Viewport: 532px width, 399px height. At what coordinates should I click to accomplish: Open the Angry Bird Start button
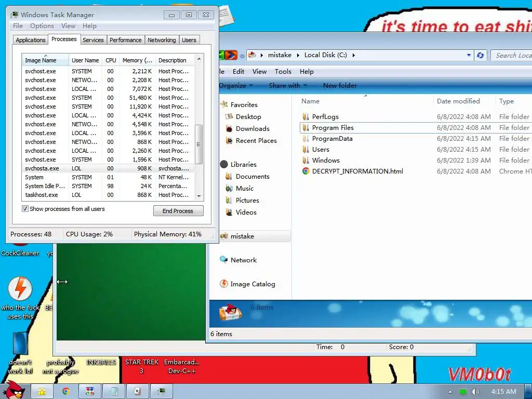coord(14,390)
